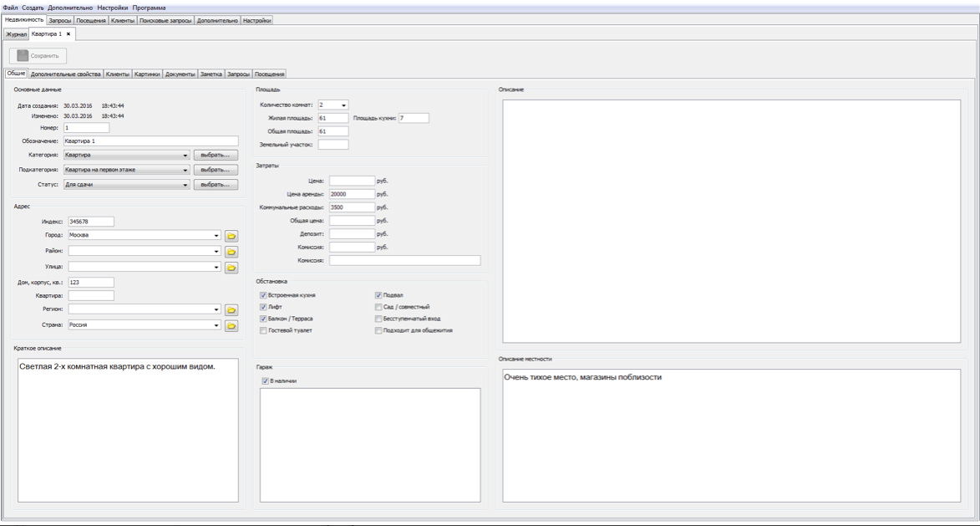Open the Количество комнат dropdown
This screenshot has height=526, width=980.
tap(333, 105)
